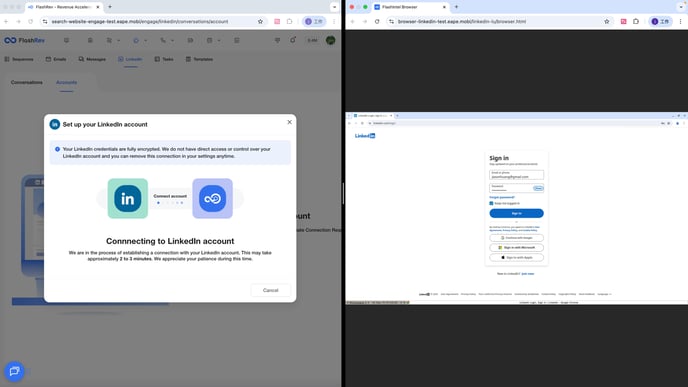The height and width of the screenshot is (387, 688).
Task: Click Sign in with Microsoft button
Action: [516, 247]
